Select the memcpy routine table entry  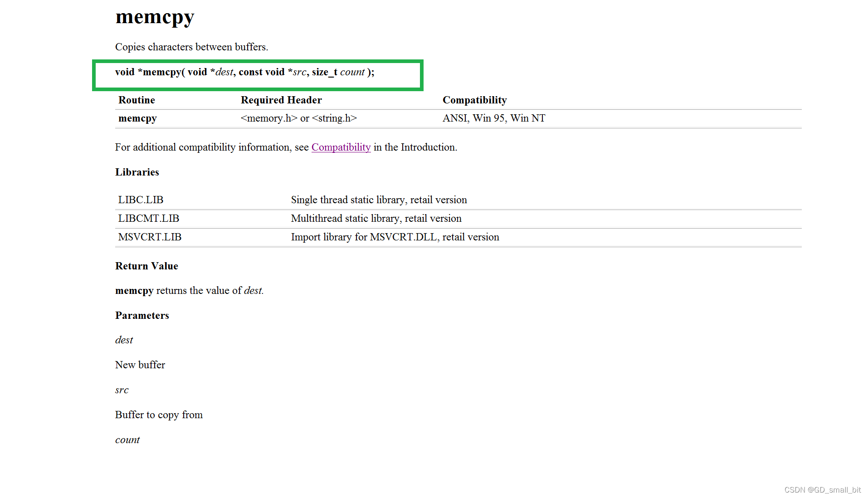pyautogui.click(x=137, y=118)
